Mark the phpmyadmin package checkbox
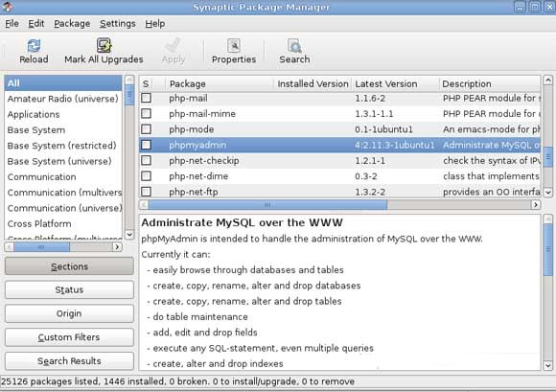The width and height of the screenshot is (556, 392). [x=146, y=145]
